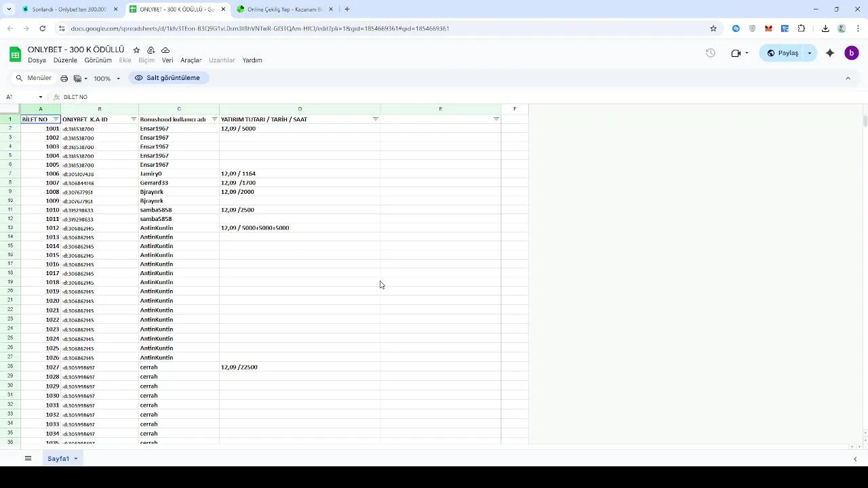Click the browser address bar URL

(x=260, y=28)
